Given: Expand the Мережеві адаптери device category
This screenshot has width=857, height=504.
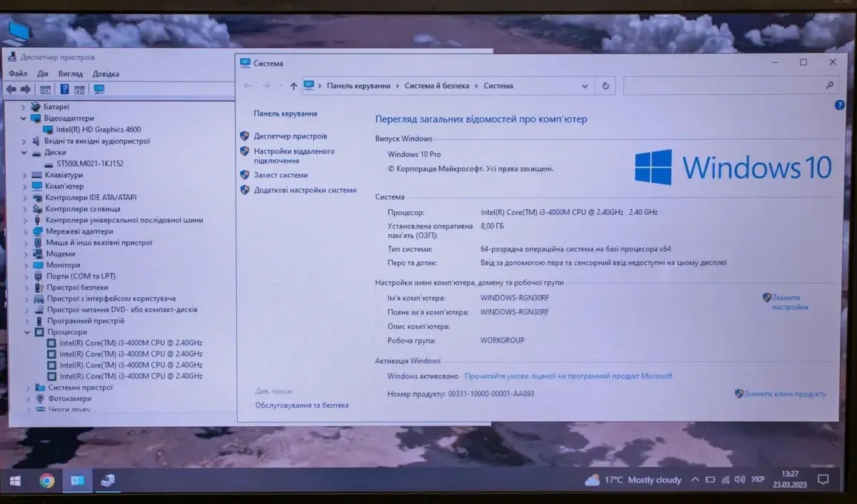Looking at the screenshot, I should pyautogui.click(x=26, y=231).
